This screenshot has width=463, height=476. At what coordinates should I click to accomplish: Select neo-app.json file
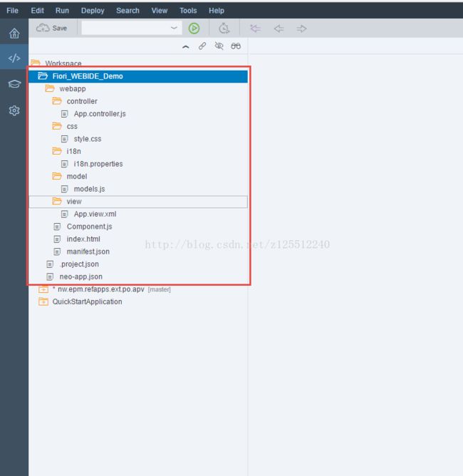[81, 277]
